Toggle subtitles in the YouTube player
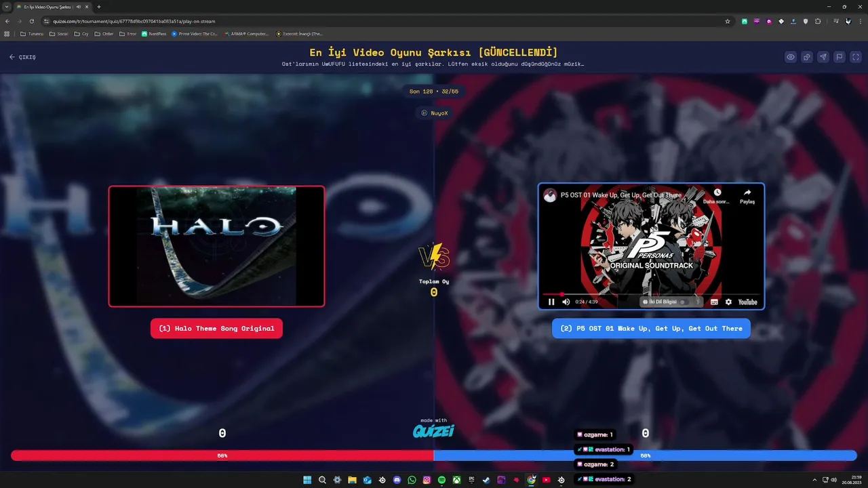 (x=714, y=302)
